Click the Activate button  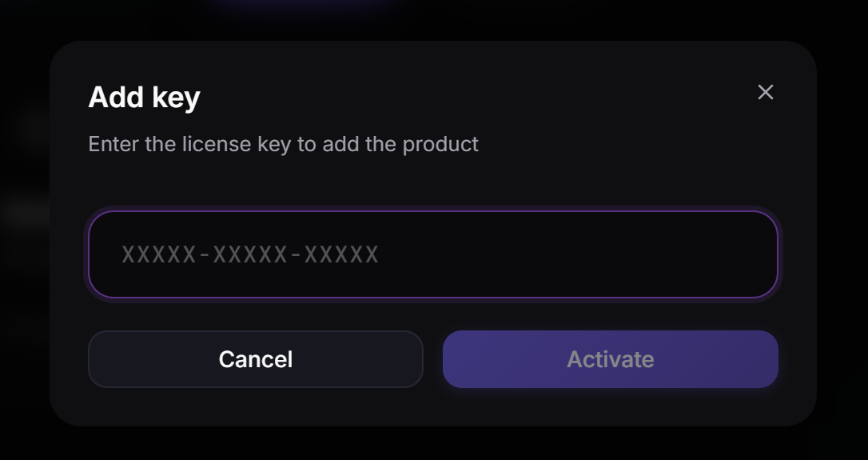[610, 359]
